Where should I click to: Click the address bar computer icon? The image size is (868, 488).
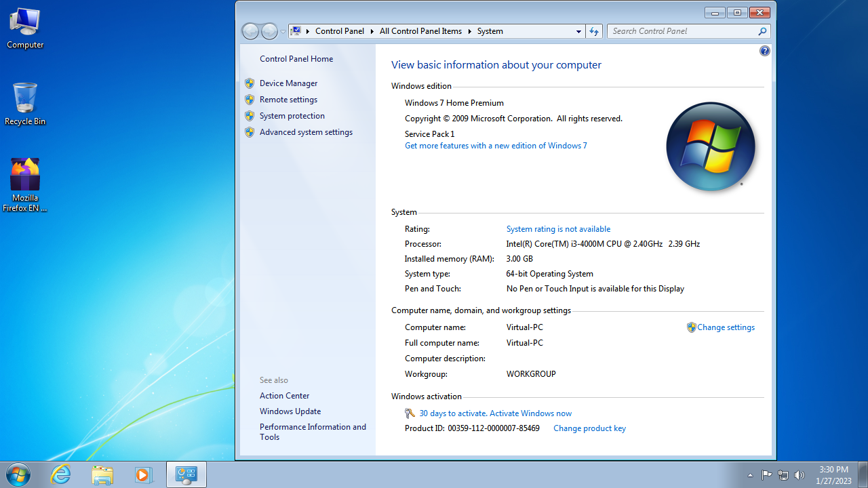pyautogui.click(x=296, y=31)
